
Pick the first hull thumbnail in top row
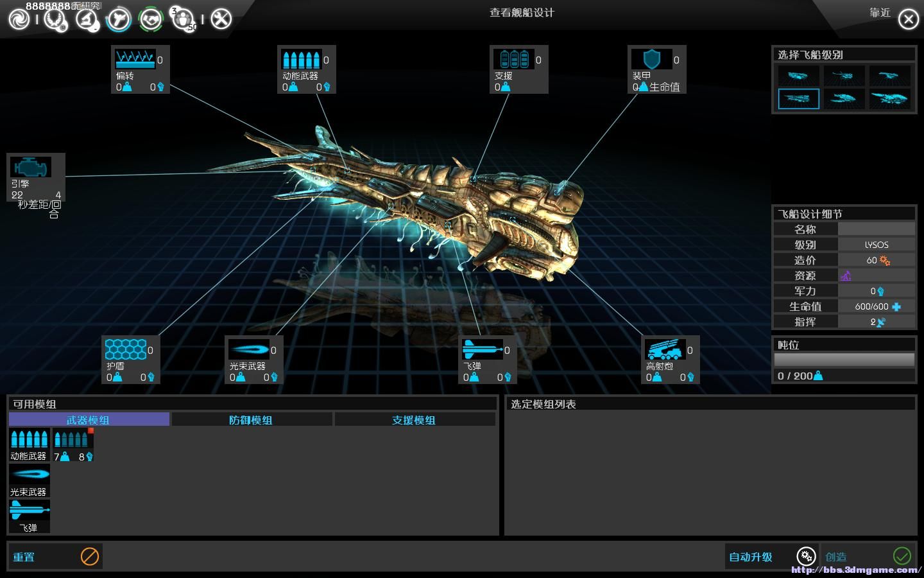(798, 76)
